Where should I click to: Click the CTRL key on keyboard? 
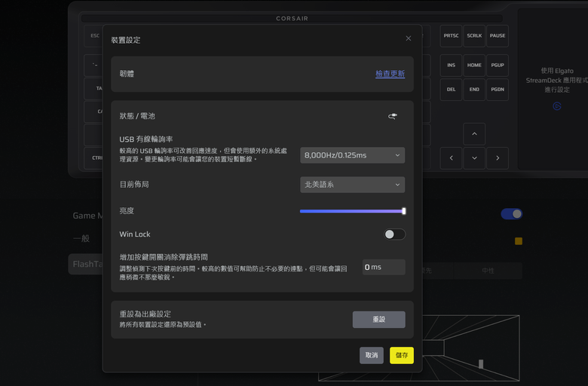pos(94,158)
